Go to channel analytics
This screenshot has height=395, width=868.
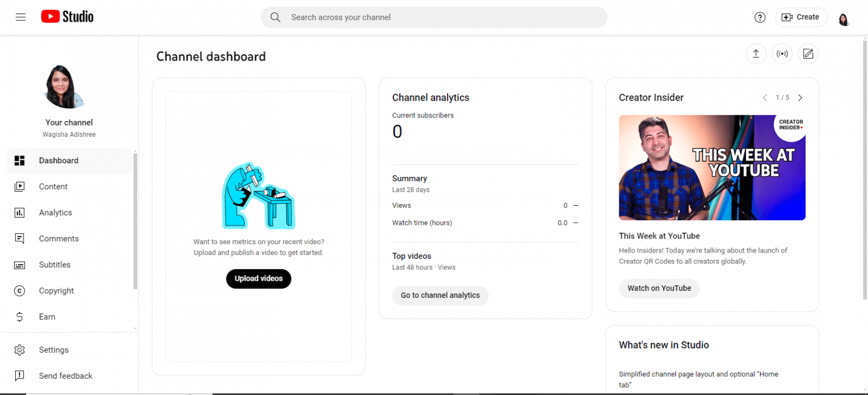click(x=440, y=296)
